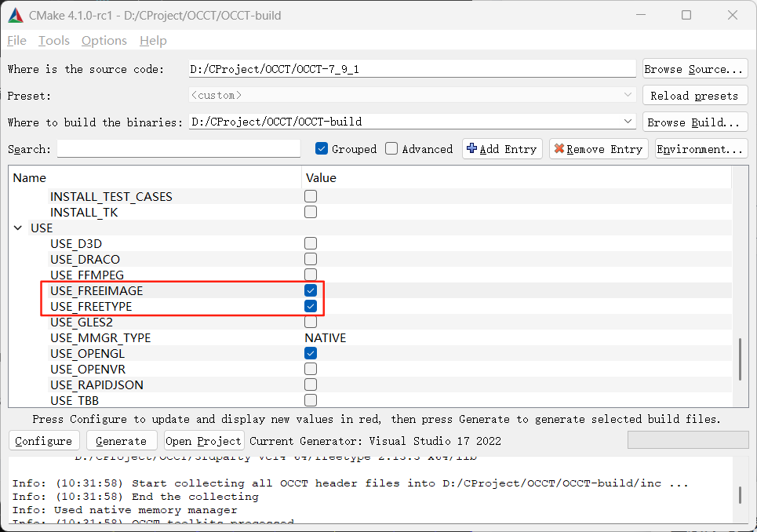Enable the USE_GLES2 checkbox

311,322
